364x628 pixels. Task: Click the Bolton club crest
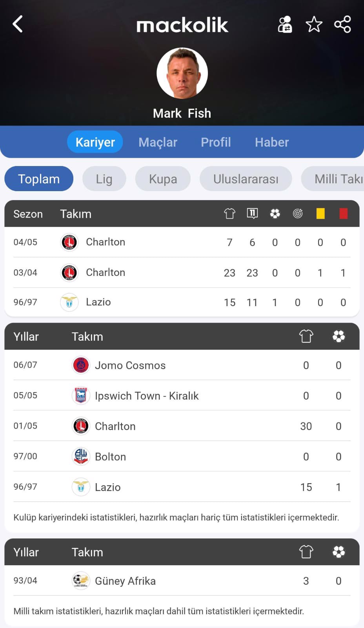[x=81, y=456]
